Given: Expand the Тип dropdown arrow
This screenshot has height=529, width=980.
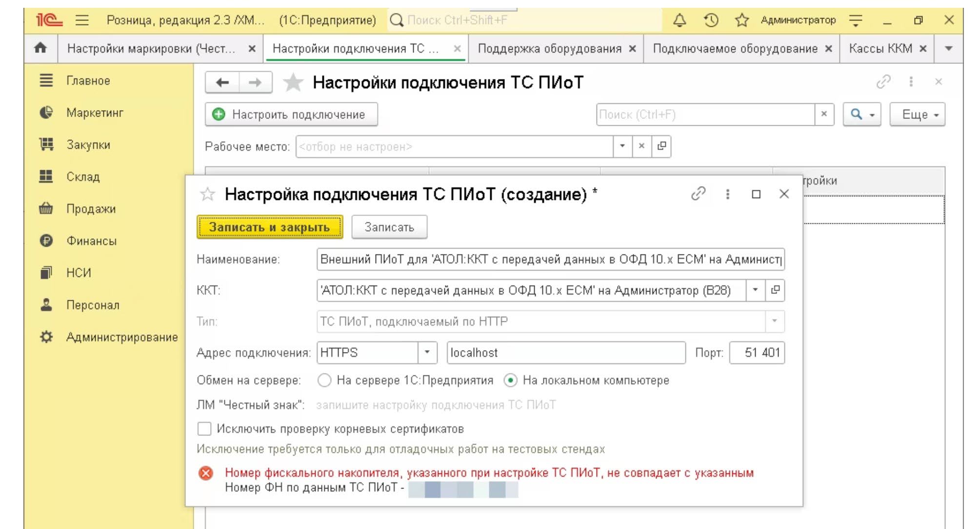Looking at the screenshot, I should coord(774,321).
